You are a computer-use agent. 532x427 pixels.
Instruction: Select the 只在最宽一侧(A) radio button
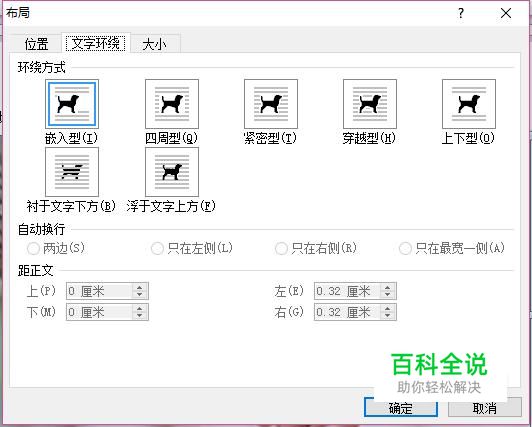pyautogui.click(x=405, y=249)
